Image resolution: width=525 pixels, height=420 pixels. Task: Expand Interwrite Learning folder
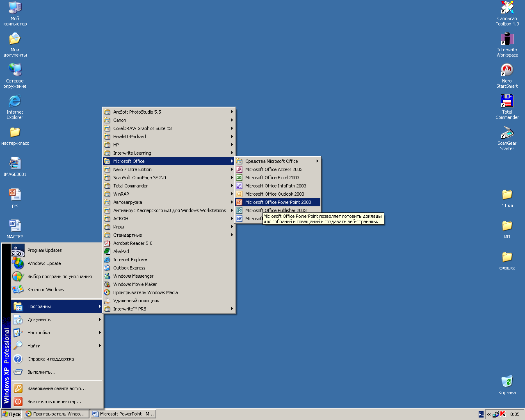pyautogui.click(x=169, y=153)
